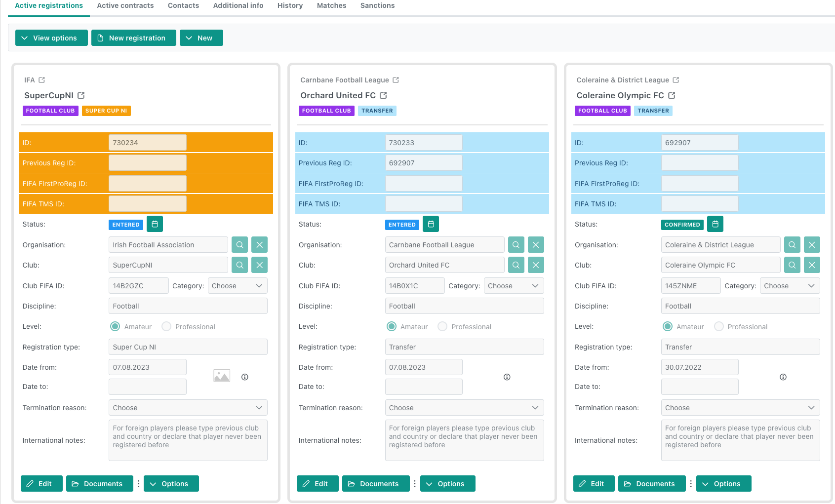Image resolution: width=835 pixels, height=504 pixels.
Task: Select Professional level for Coleraine Olympic registration
Action: tap(719, 327)
